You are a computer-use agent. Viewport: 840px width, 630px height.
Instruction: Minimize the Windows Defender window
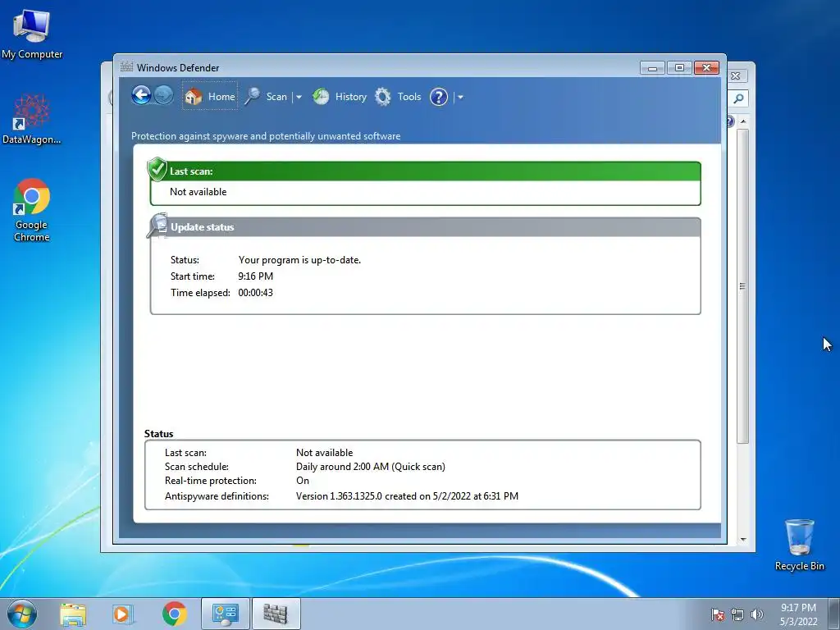point(652,68)
